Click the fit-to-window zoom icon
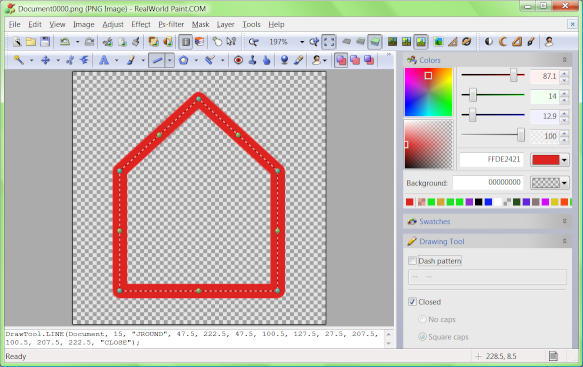The width and height of the screenshot is (583, 367). click(x=329, y=42)
